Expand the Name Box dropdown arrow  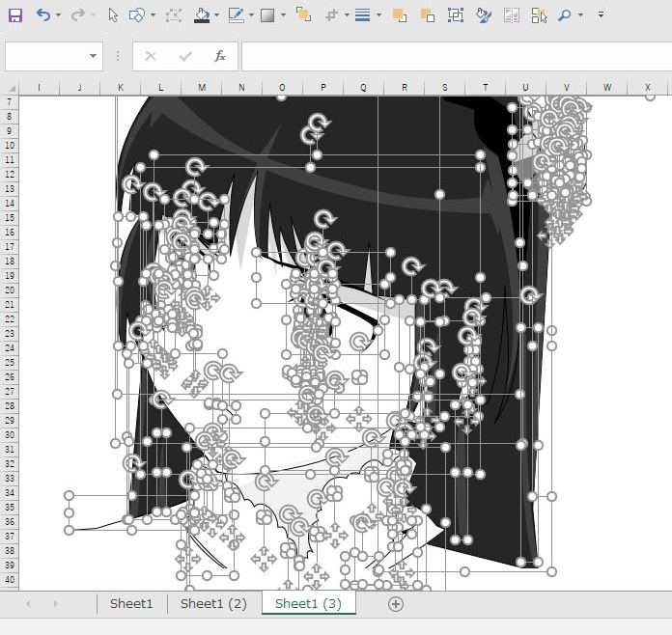coord(93,56)
